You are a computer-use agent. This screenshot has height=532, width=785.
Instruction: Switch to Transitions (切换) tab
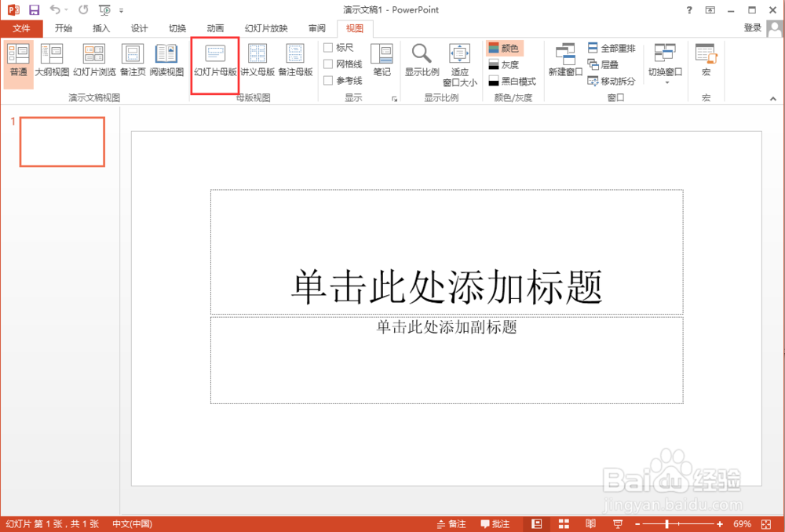(x=177, y=28)
